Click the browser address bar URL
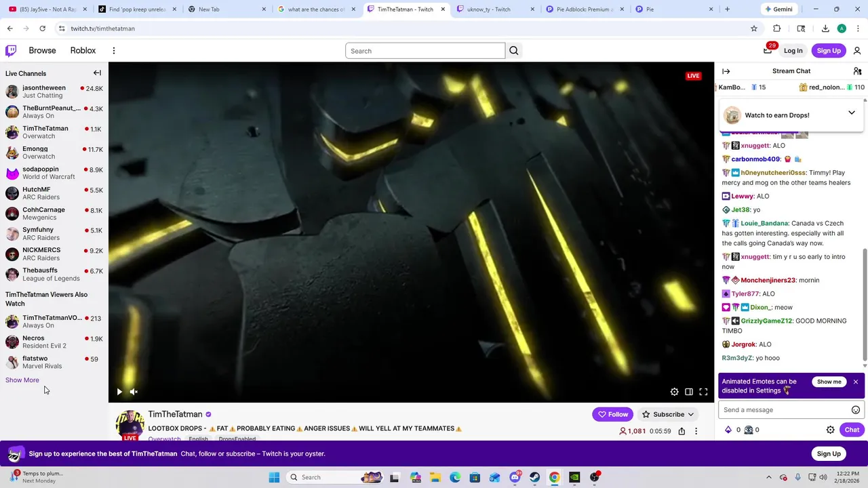Image resolution: width=868 pixels, height=488 pixels. pyautogui.click(x=103, y=28)
